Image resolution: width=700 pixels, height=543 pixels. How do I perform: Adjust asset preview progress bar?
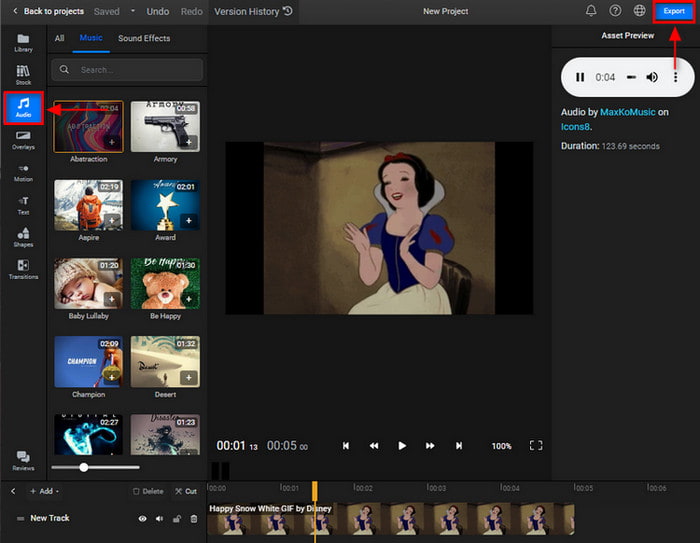coord(631,77)
